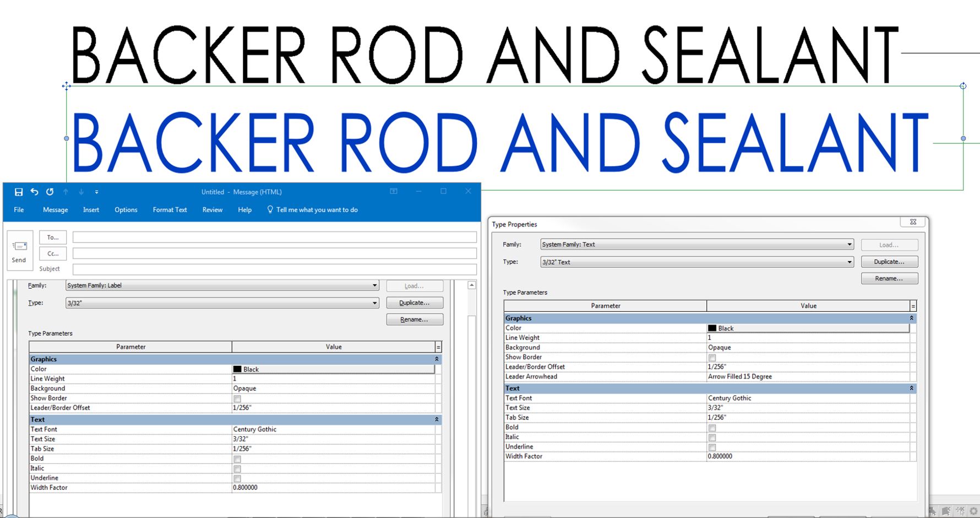Open the Customize Quick Access Toolbar dropdown

click(x=96, y=192)
